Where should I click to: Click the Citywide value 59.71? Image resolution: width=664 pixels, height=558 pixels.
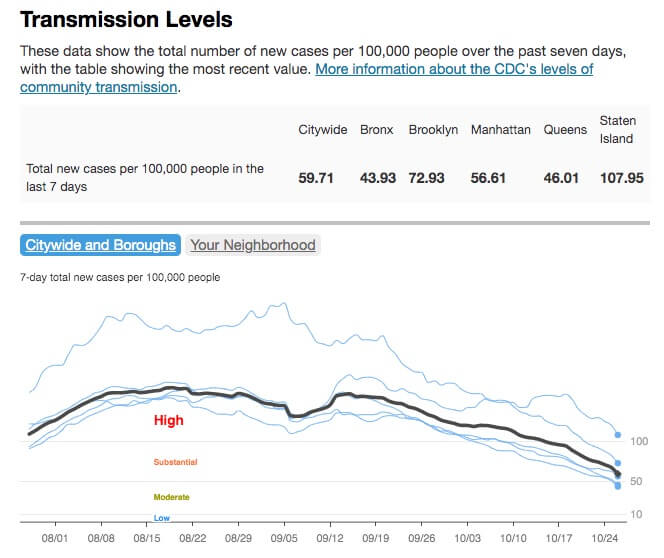pyautogui.click(x=322, y=178)
